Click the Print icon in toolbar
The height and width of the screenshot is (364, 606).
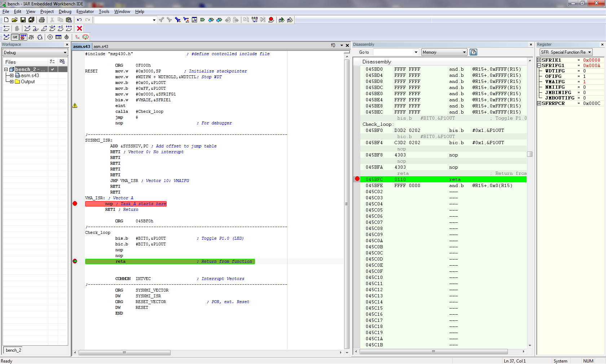pyautogui.click(x=42, y=20)
